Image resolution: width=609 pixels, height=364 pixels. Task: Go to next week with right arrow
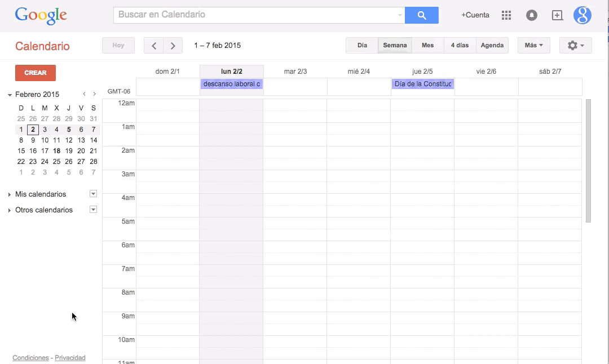pyautogui.click(x=173, y=45)
